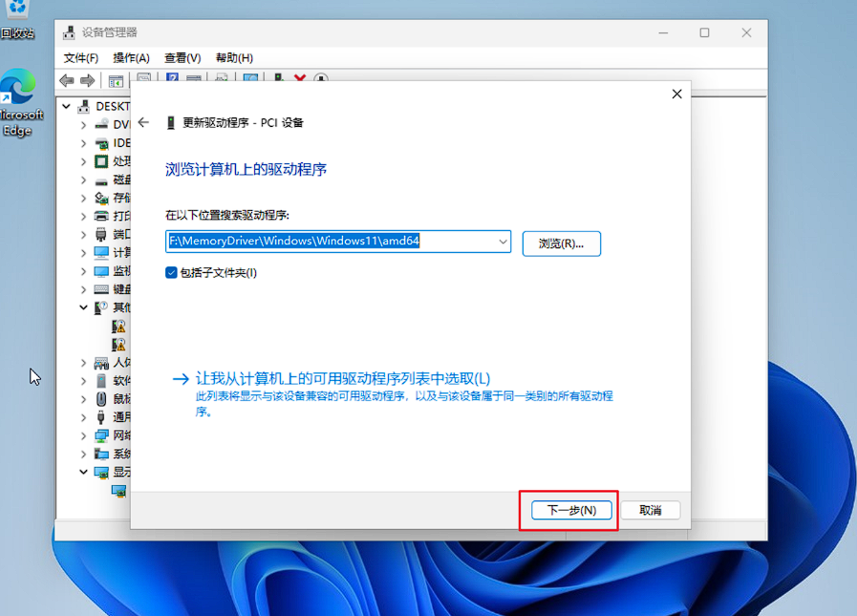
Task: Open the driver path combo box dropdown arrow
Action: [503, 242]
